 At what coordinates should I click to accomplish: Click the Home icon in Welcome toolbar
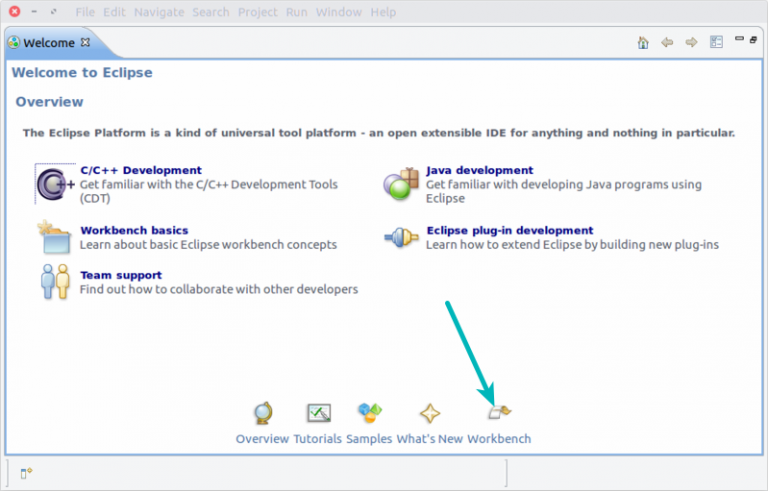(x=644, y=43)
